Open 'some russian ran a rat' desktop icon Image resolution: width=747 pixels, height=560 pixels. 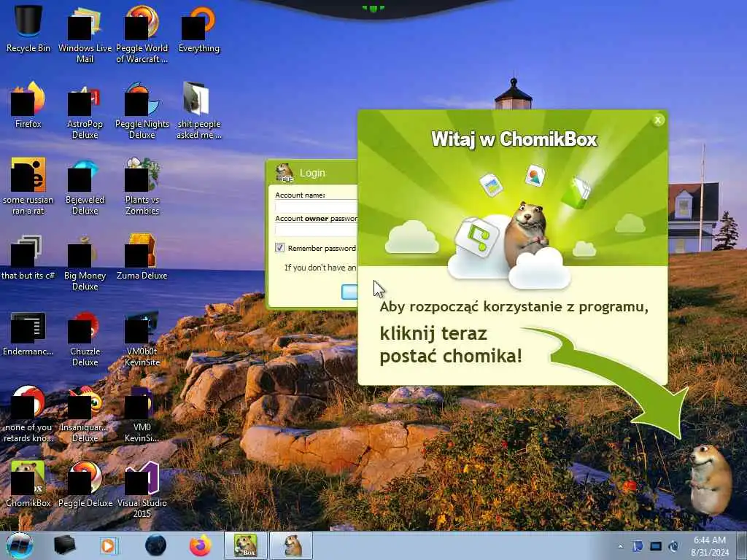pos(28,186)
